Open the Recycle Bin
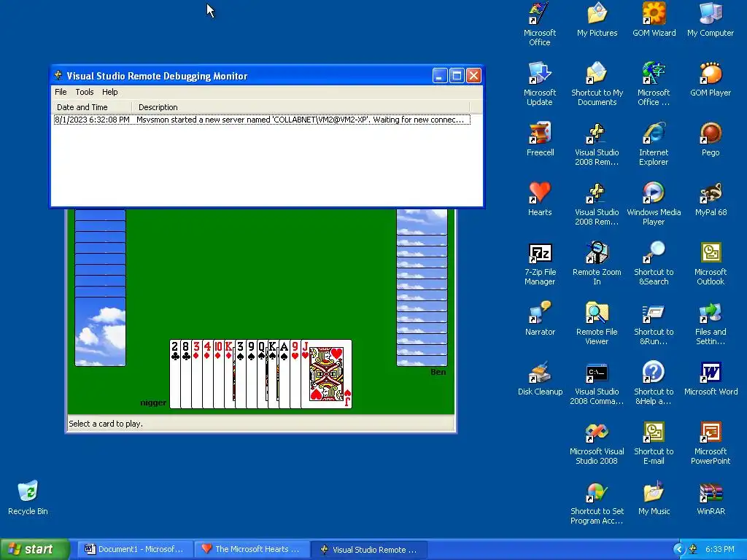Image resolution: width=747 pixels, height=560 pixels. 28,497
